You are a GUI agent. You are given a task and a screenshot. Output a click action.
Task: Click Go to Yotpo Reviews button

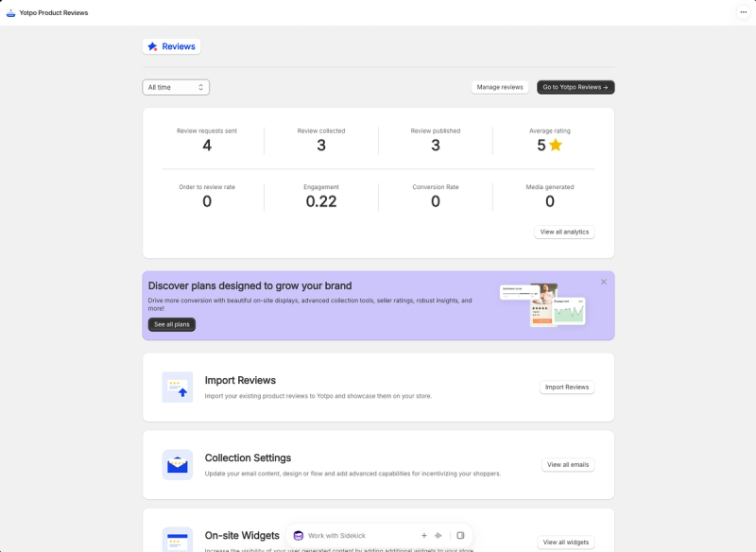576,87
